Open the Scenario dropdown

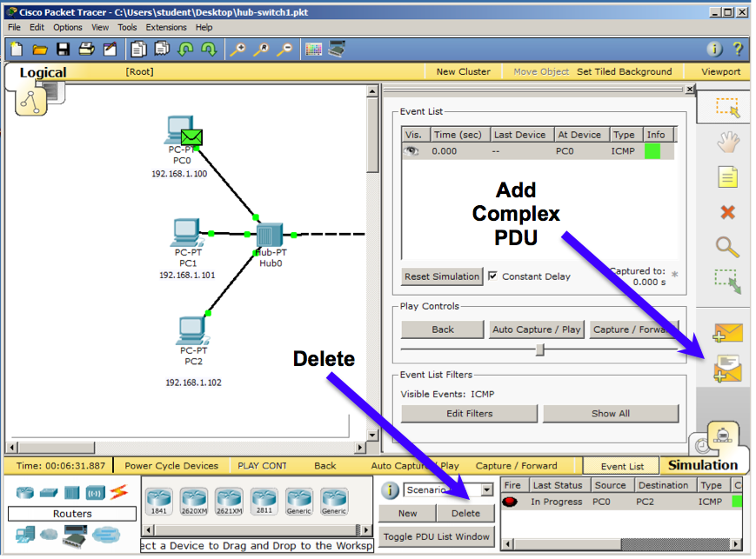point(487,490)
